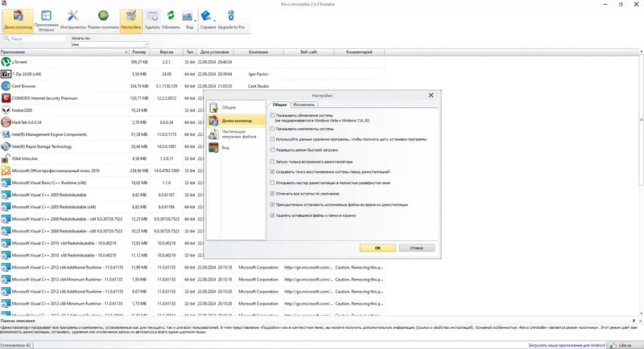
Task: Pin the Панель описания panel
Action: coord(634,321)
